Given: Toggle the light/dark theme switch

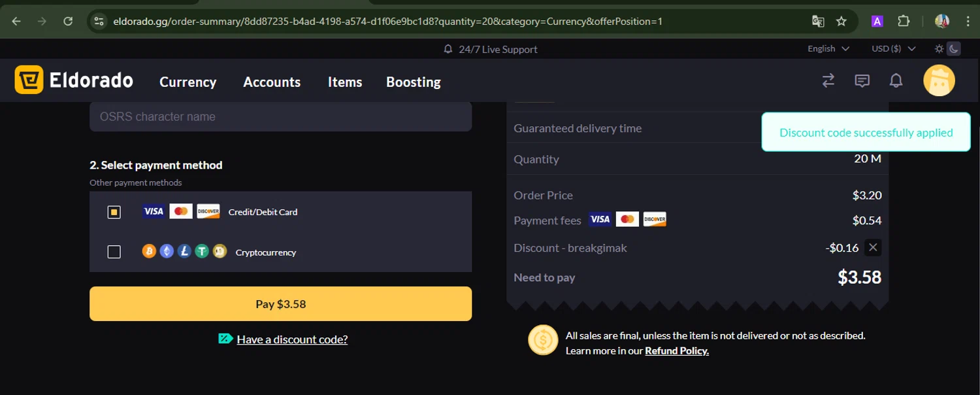Looking at the screenshot, I should pyautogui.click(x=947, y=49).
